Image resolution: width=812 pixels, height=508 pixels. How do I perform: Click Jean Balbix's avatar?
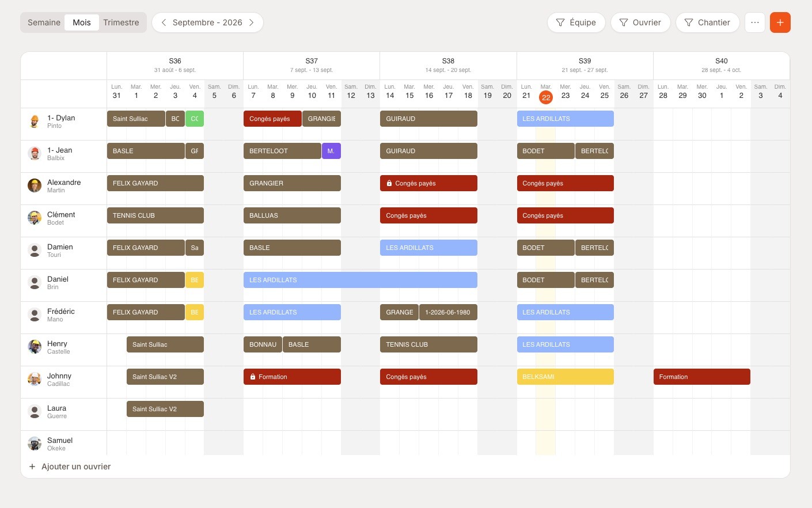pos(35,153)
